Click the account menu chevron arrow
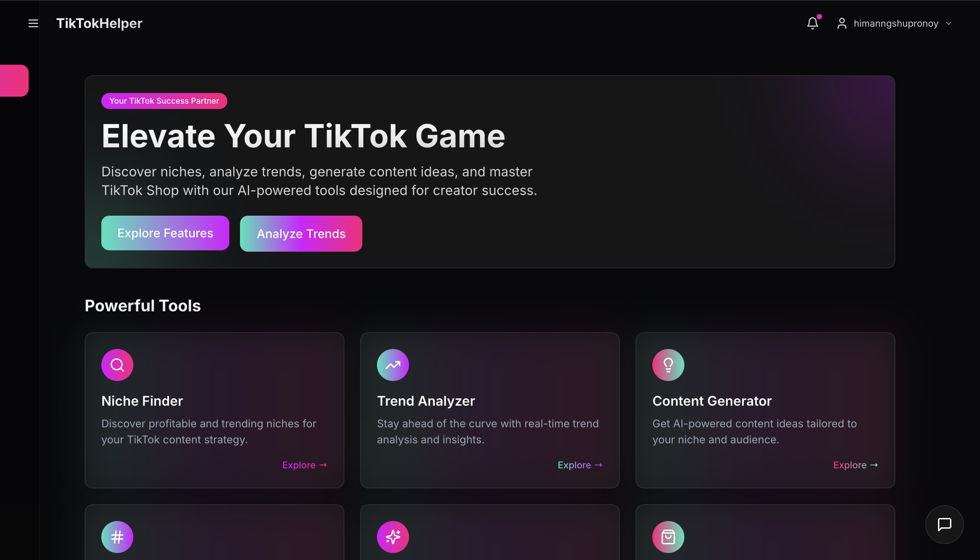 [948, 23]
